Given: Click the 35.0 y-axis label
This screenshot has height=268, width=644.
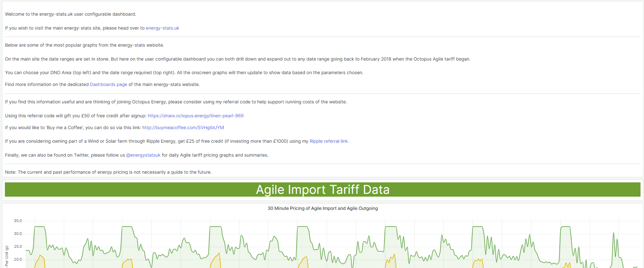Looking at the screenshot, I should 18,221.
